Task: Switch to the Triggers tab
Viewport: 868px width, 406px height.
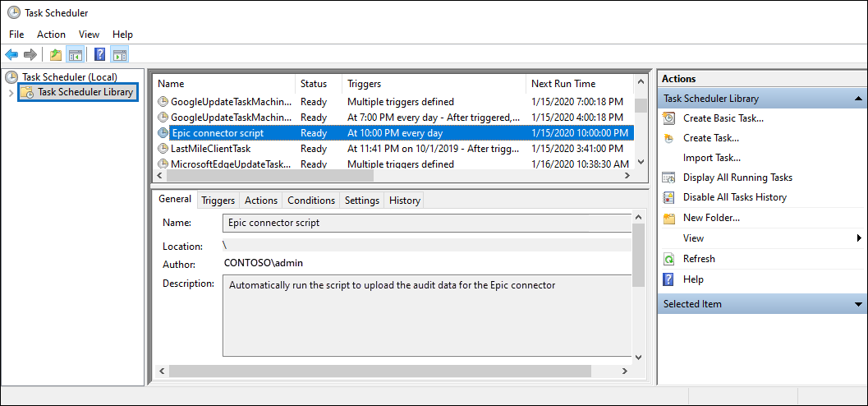Action: [218, 201]
